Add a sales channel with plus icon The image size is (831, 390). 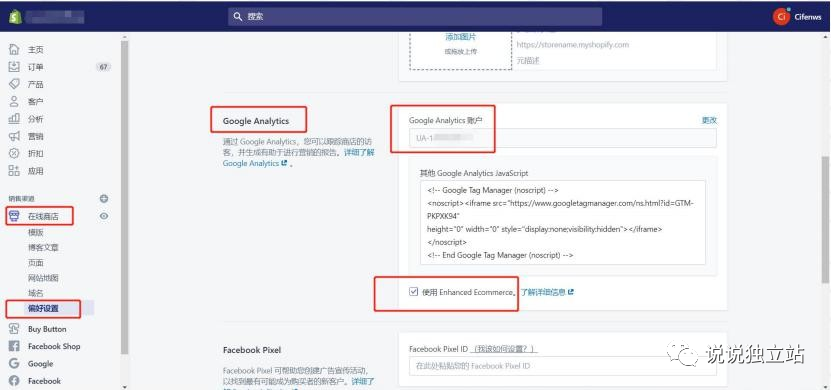coord(104,198)
